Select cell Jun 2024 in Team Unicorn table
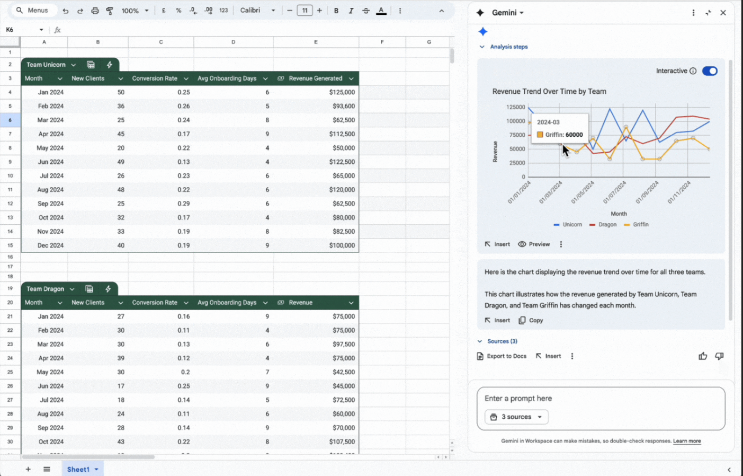This screenshot has width=743, height=476. point(44,162)
